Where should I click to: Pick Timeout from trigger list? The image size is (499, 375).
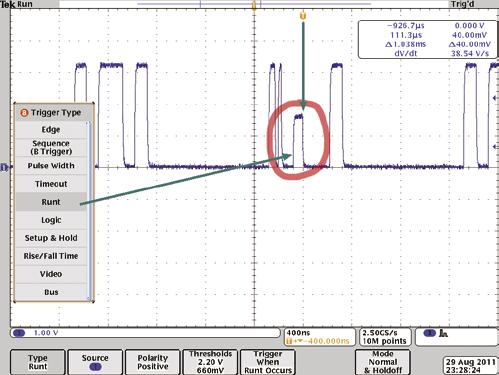pos(51,184)
